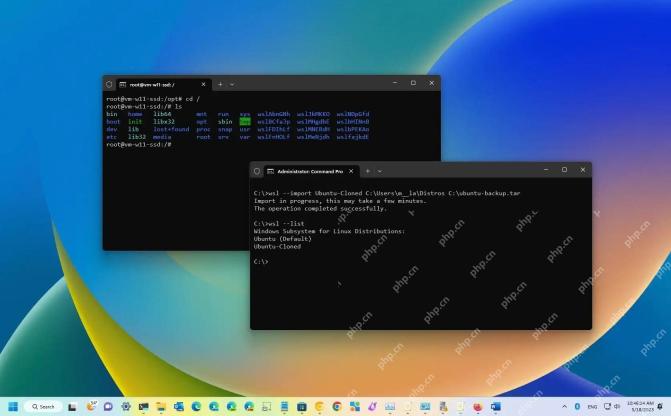Minimize the Command Prompt window
The height and width of the screenshot is (416, 671).
546,170
